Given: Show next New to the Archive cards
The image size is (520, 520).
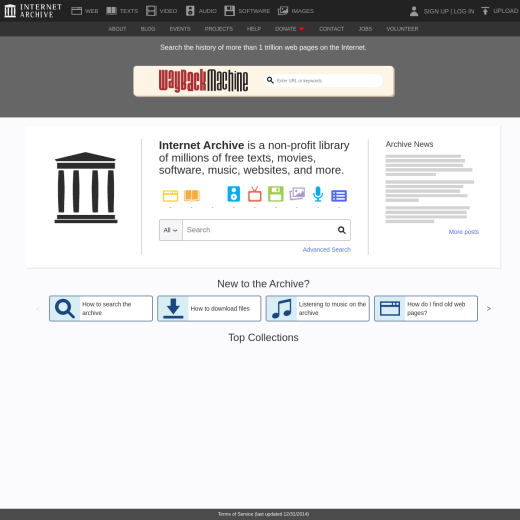Looking at the screenshot, I should 489,309.
